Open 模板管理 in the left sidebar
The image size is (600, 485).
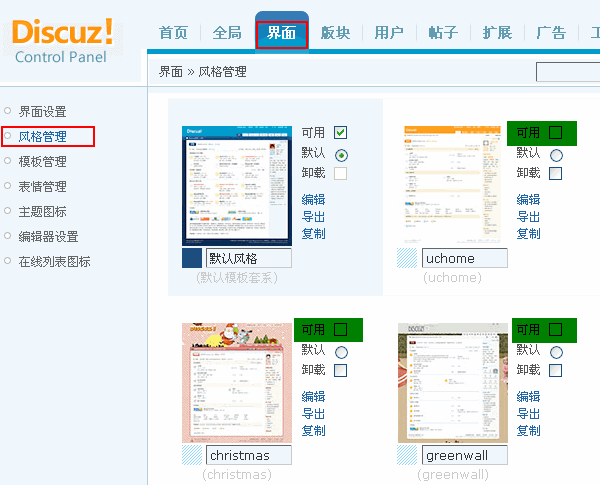(x=43, y=161)
